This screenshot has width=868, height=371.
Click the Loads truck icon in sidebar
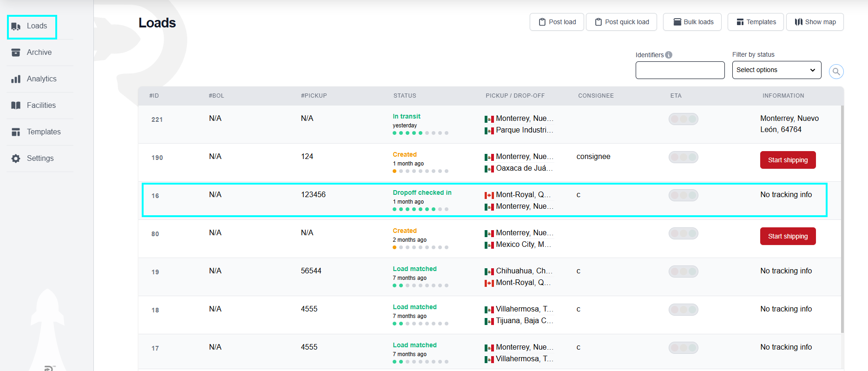tap(16, 26)
